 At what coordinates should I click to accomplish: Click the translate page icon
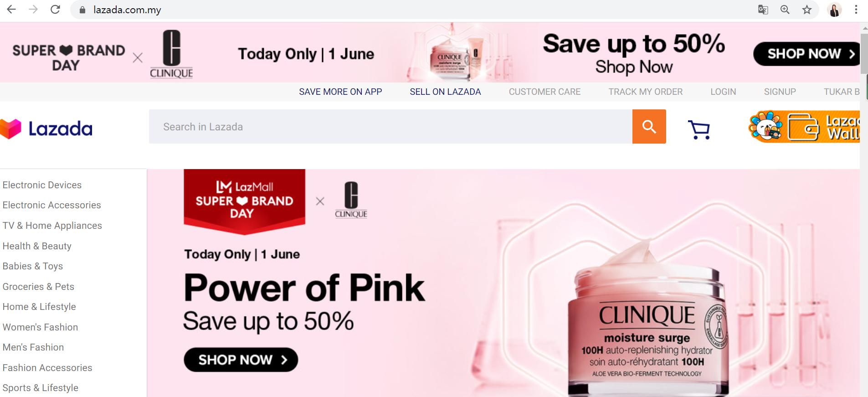763,10
